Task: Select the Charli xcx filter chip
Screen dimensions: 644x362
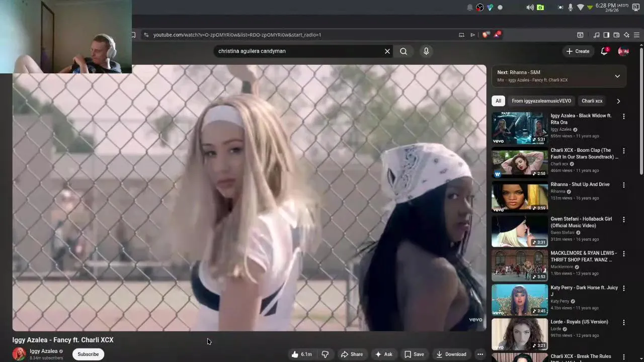Action: click(x=592, y=101)
